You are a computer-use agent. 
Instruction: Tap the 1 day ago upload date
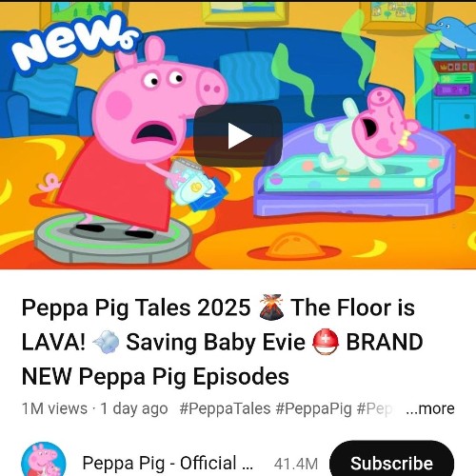click(134, 408)
